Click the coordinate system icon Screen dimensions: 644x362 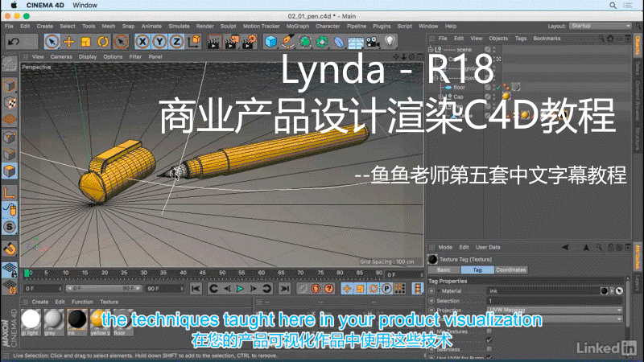[194, 42]
